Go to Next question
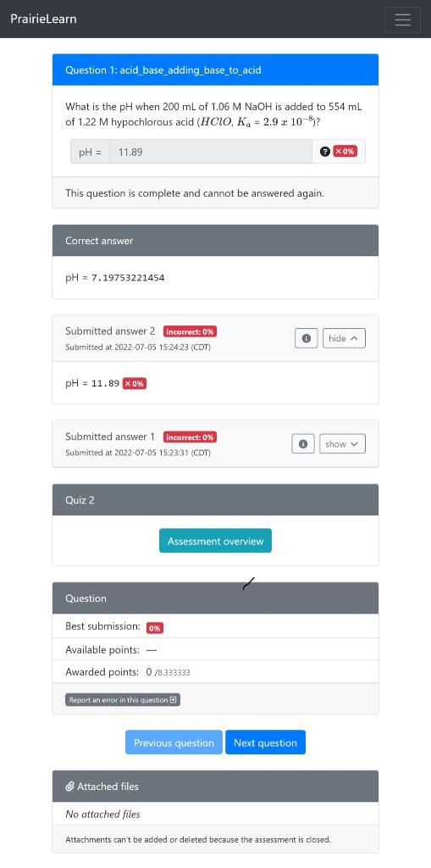This screenshot has width=431, height=868. pos(265,743)
